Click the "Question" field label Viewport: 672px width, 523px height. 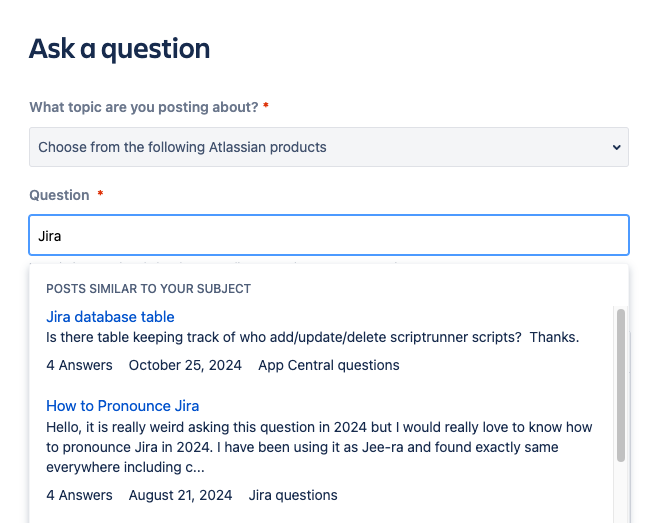coord(59,195)
